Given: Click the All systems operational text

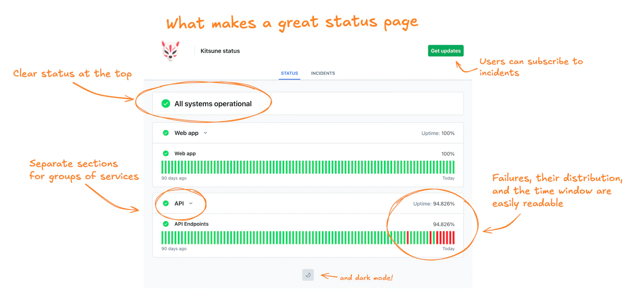Looking at the screenshot, I should (x=213, y=104).
